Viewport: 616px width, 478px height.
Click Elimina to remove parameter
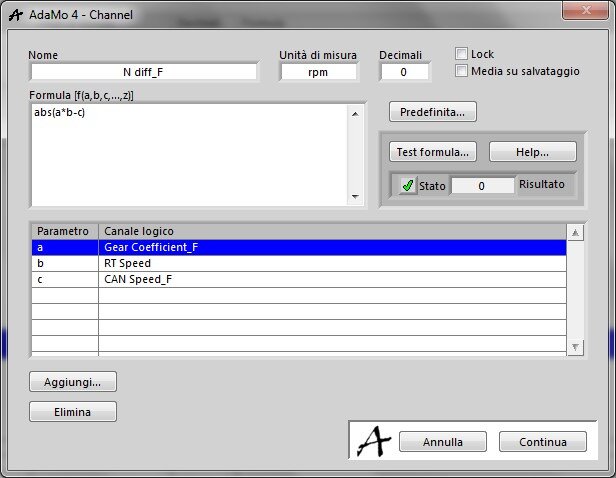74,411
